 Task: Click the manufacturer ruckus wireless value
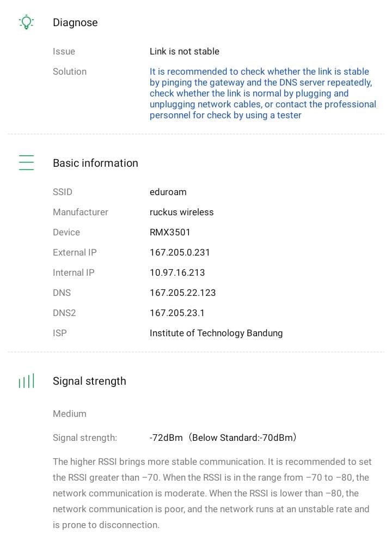pos(182,212)
